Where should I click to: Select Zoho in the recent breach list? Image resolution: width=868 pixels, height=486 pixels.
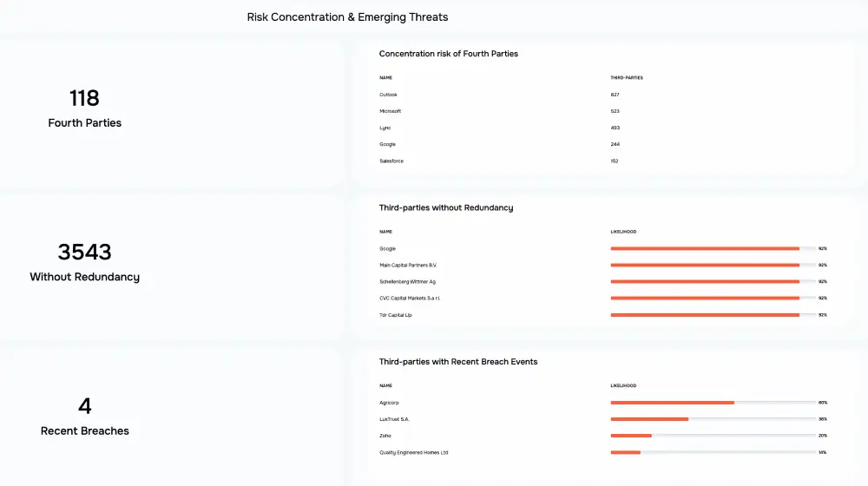pos(385,436)
